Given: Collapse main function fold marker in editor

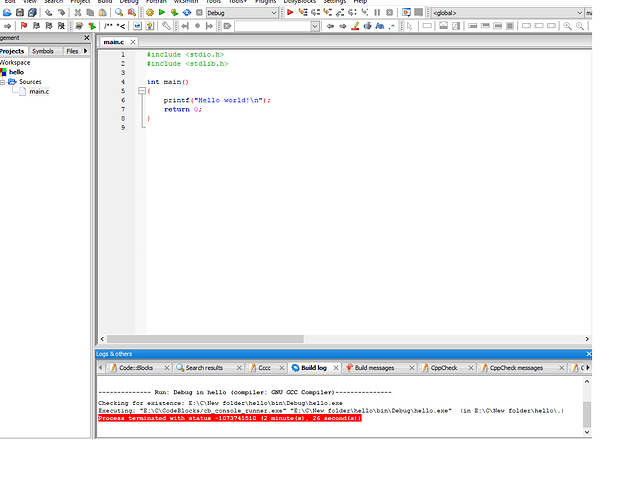Looking at the screenshot, I should click(x=143, y=91).
